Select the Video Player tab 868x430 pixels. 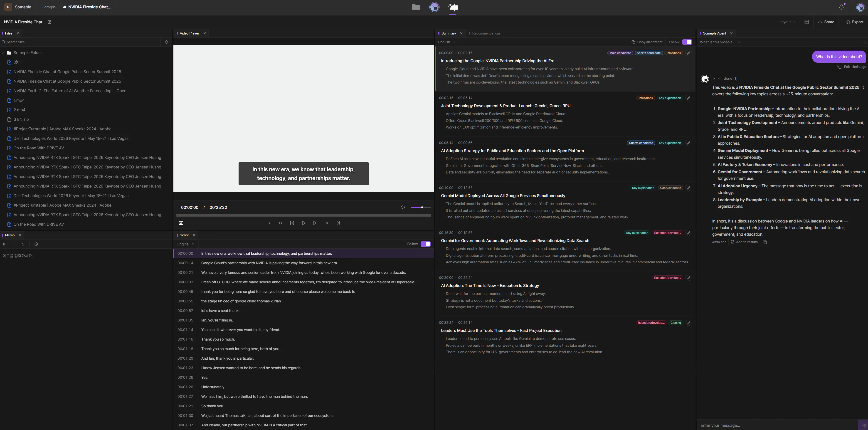tap(189, 33)
